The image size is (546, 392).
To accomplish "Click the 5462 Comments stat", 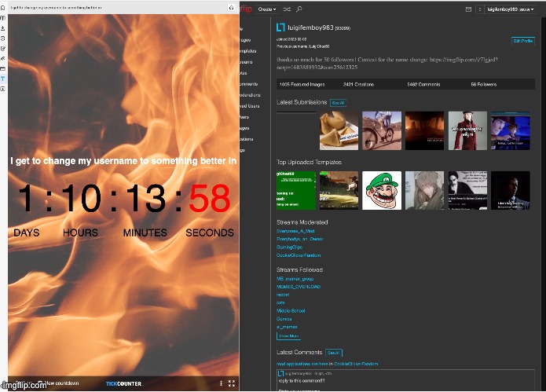I will 423,84.
